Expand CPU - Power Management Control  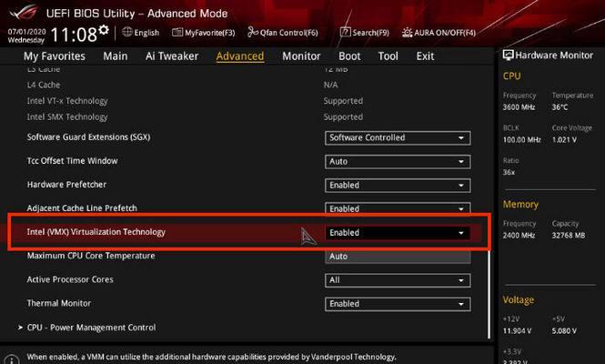pos(91,328)
